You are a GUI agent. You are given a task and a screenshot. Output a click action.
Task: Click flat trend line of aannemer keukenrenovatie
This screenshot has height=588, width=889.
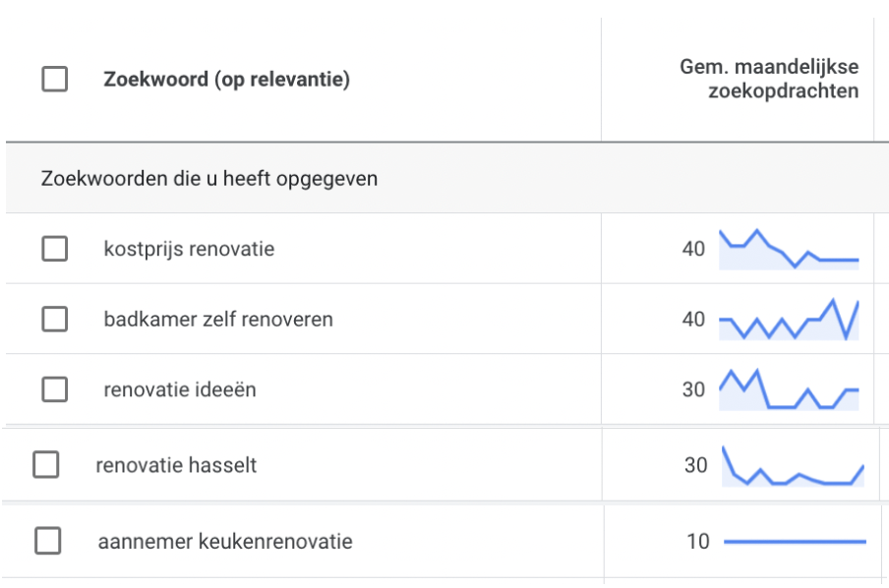[x=795, y=542]
